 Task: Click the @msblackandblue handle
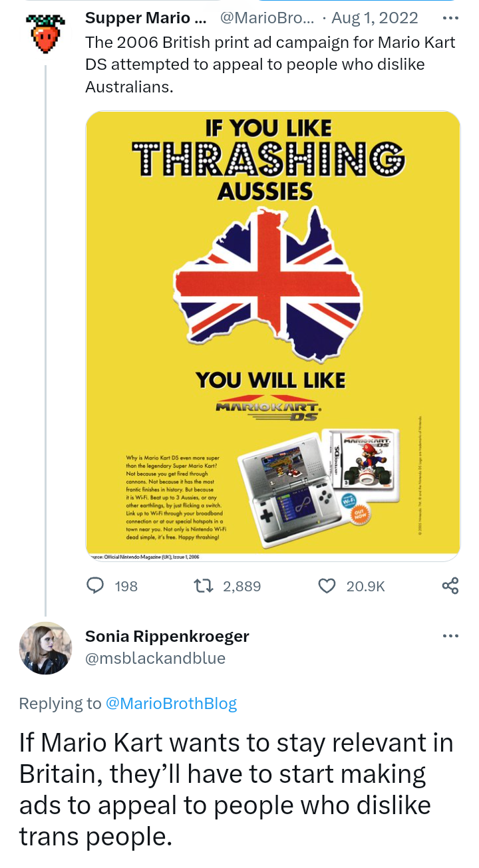155,658
